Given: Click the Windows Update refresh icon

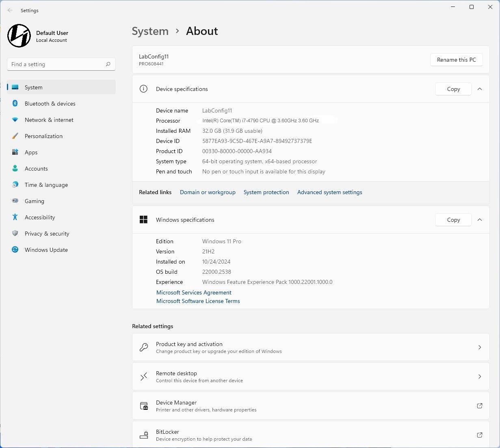Looking at the screenshot, I should (15, 250).
